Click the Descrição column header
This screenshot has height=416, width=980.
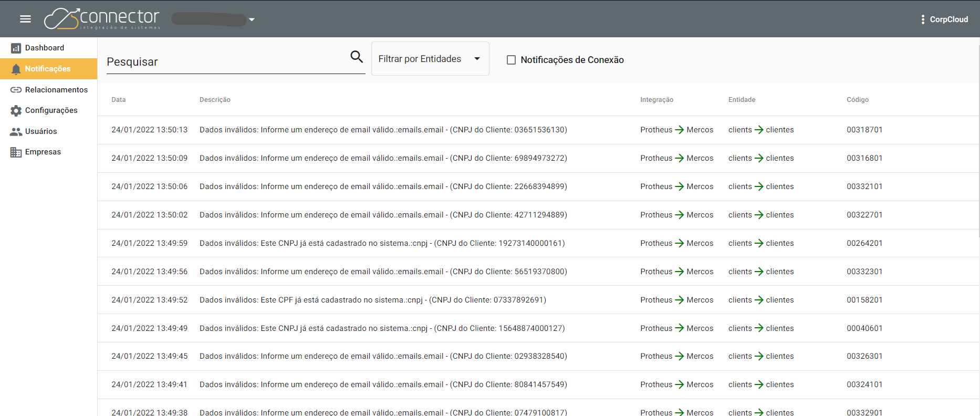[x=215, y=100]
